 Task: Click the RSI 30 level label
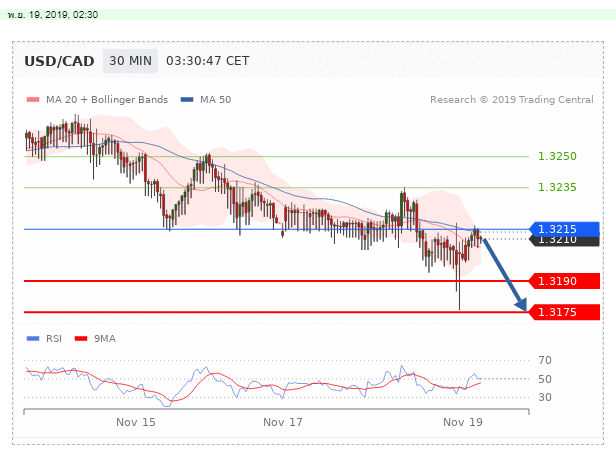coord(545,397)
